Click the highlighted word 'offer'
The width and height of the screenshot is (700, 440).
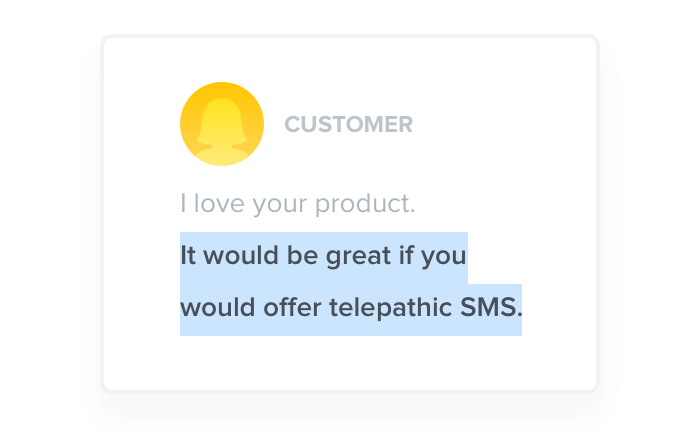coord(292,307)
